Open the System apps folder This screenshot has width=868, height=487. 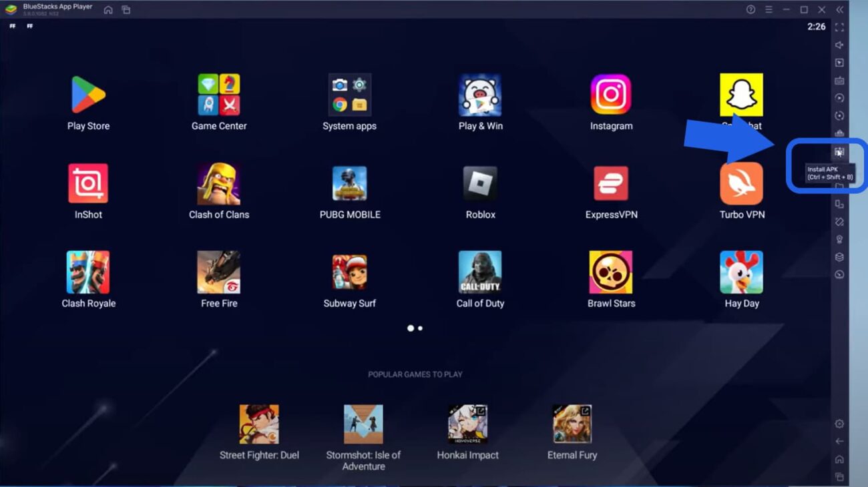pos(349,95)
